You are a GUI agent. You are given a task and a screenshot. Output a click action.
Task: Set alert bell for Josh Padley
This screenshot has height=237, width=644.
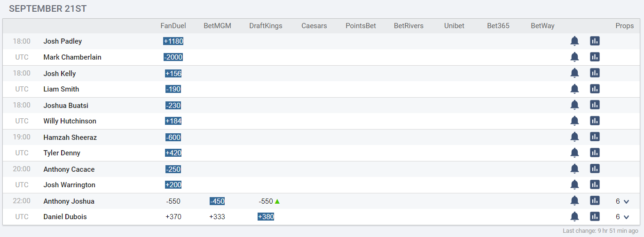[x=574, y=41]
